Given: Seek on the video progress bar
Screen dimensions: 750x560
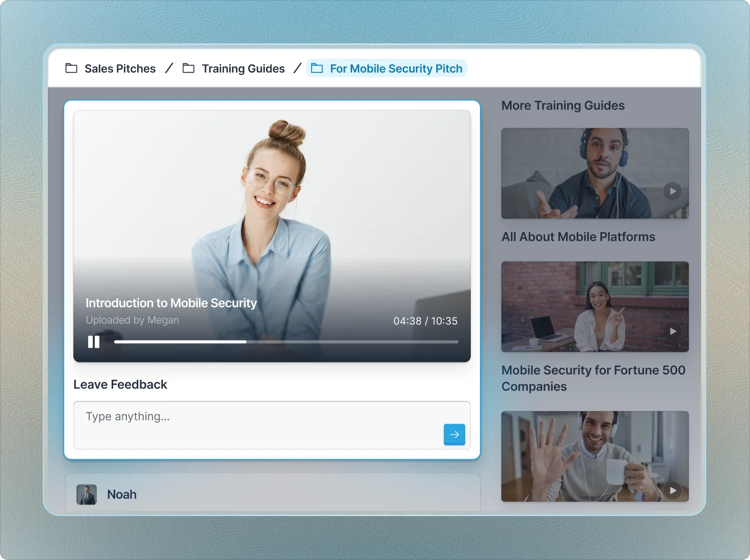Looking at the screenshot, I should pos(286,342).
